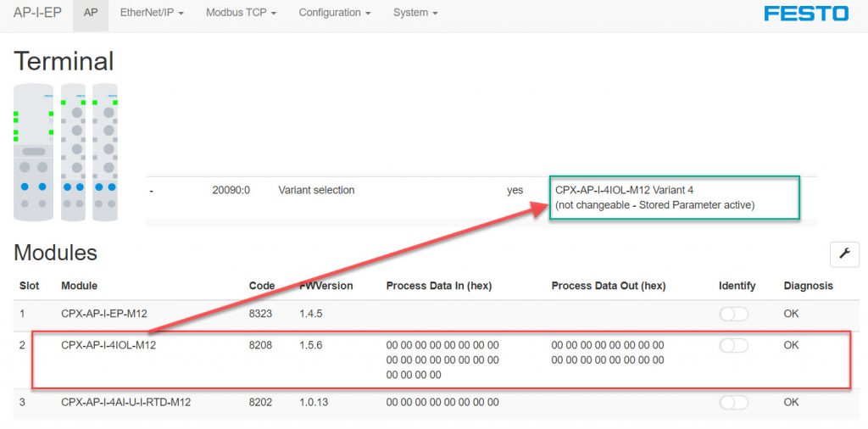Image resolution: width=868 pixels, height=429 pixels.
Task: Click the Slot column header
Action: (x=30, y=287)
